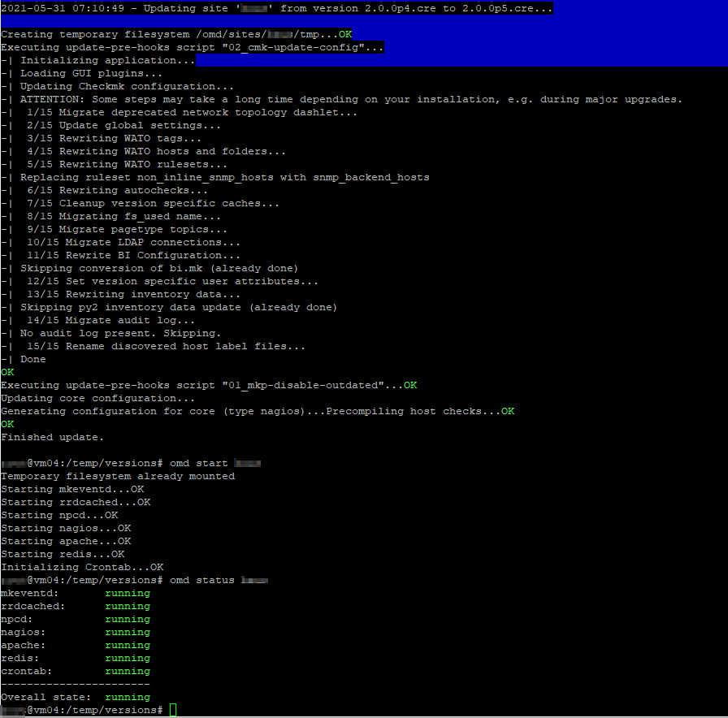Click the "omd start" command text
728x718 pixels.
[199, 464]
